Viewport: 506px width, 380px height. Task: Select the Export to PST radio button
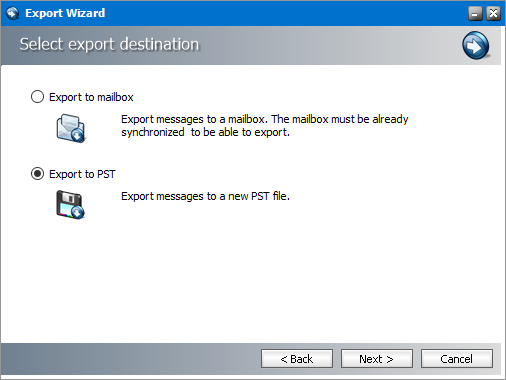coord(37,174)
